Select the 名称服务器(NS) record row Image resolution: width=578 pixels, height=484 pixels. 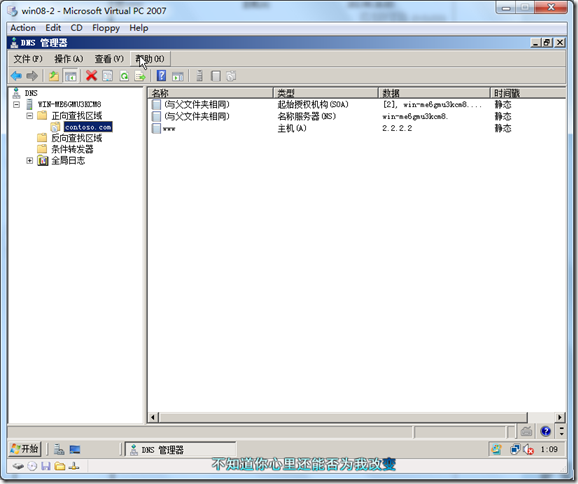[357, 116]
